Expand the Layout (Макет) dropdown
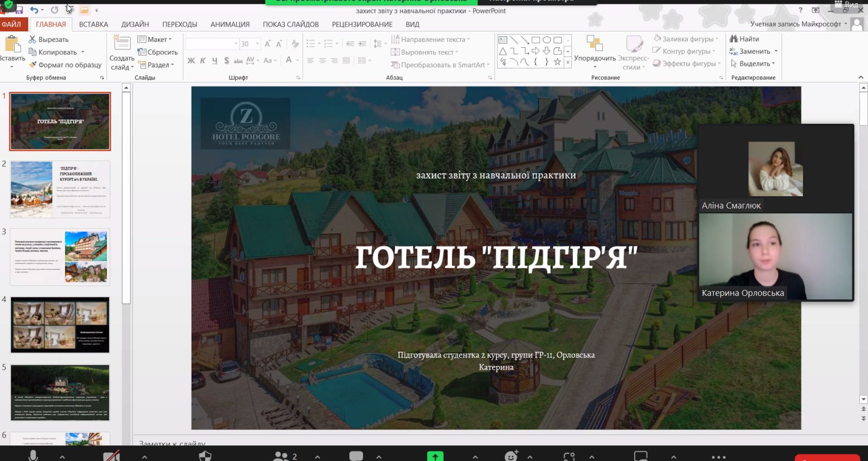The image size is (868, 461). (155, 39)
